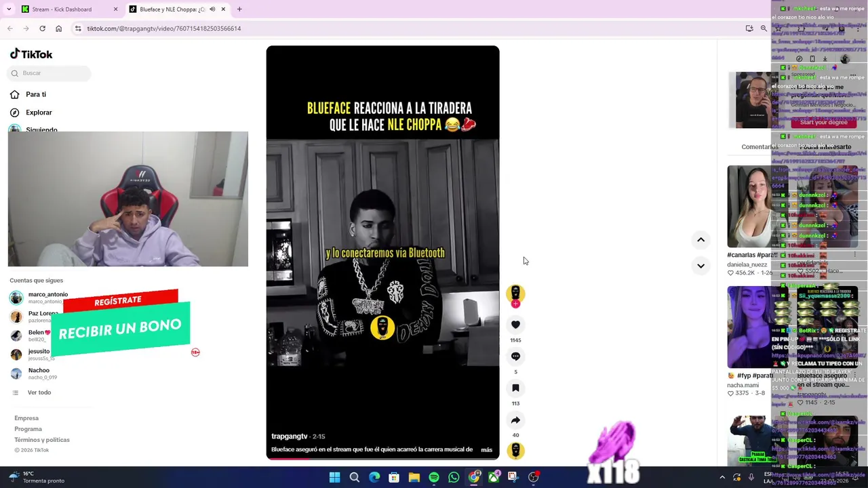Close the Blueface TikTok tab
The image size is (868, 488).
(223, 9)
